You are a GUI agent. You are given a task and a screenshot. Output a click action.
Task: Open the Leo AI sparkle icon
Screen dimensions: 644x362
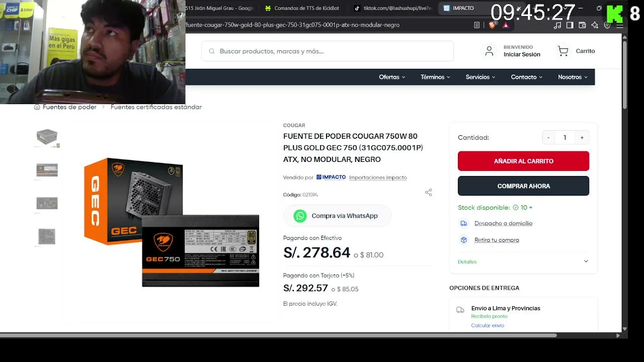[x=595, y=25]
